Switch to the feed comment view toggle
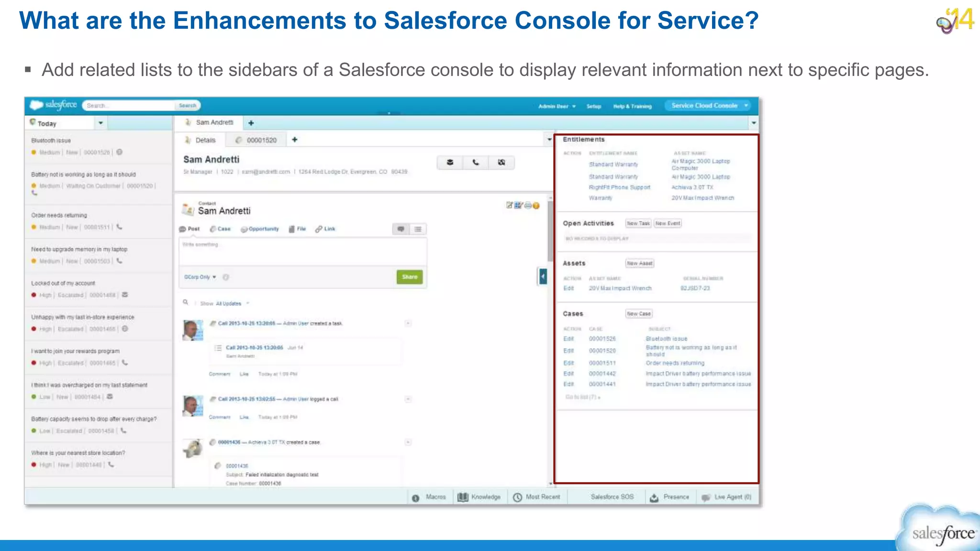980x551 pixels. [401, 229]
